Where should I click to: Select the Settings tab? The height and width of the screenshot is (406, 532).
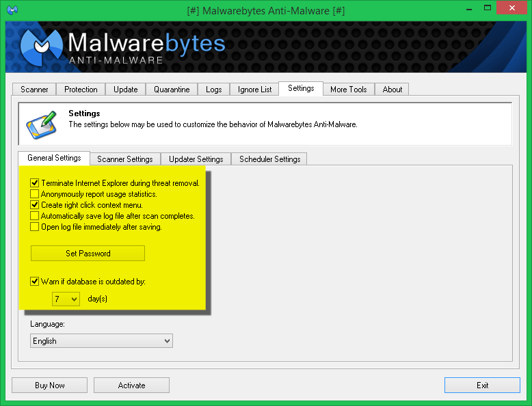301,89
